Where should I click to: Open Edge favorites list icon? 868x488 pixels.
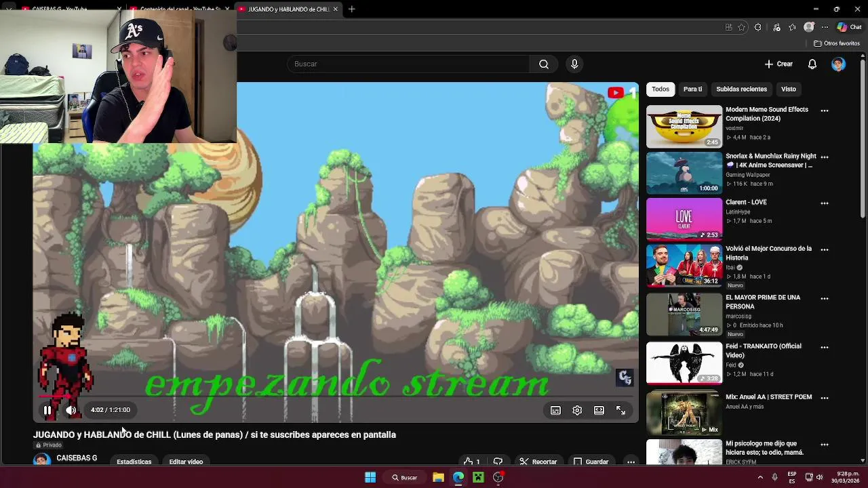tap(793, 27)
